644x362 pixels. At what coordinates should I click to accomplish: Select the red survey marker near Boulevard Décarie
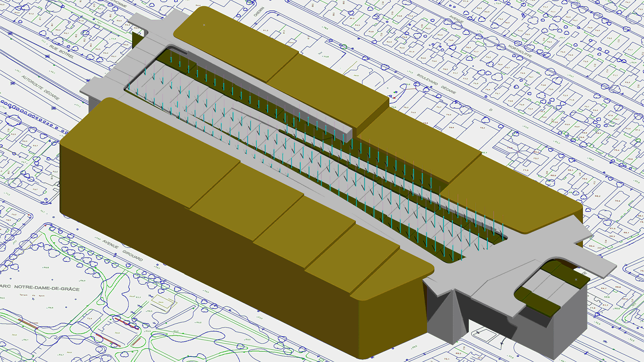pos(394,97)
